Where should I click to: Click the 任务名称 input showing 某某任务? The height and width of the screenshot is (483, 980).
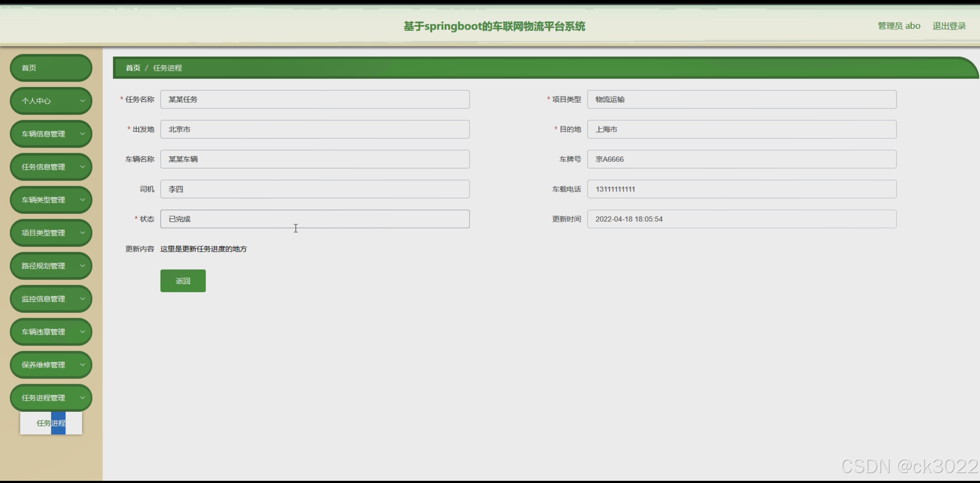point(315,99)
